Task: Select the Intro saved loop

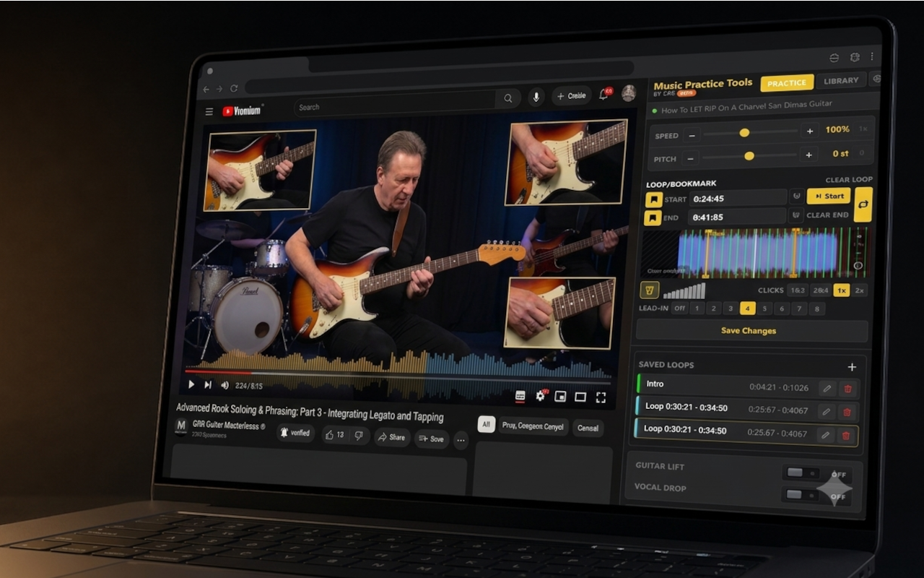Action: coord(747,386)
